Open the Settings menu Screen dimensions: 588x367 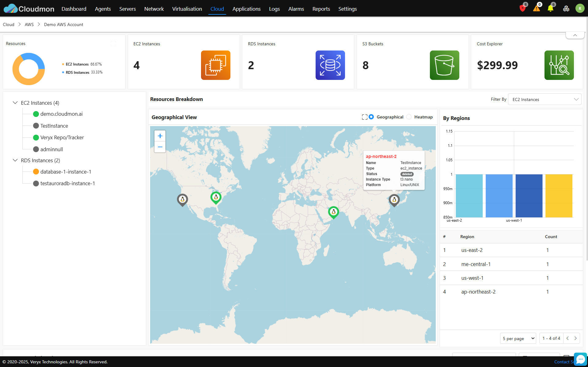(347, 9)
